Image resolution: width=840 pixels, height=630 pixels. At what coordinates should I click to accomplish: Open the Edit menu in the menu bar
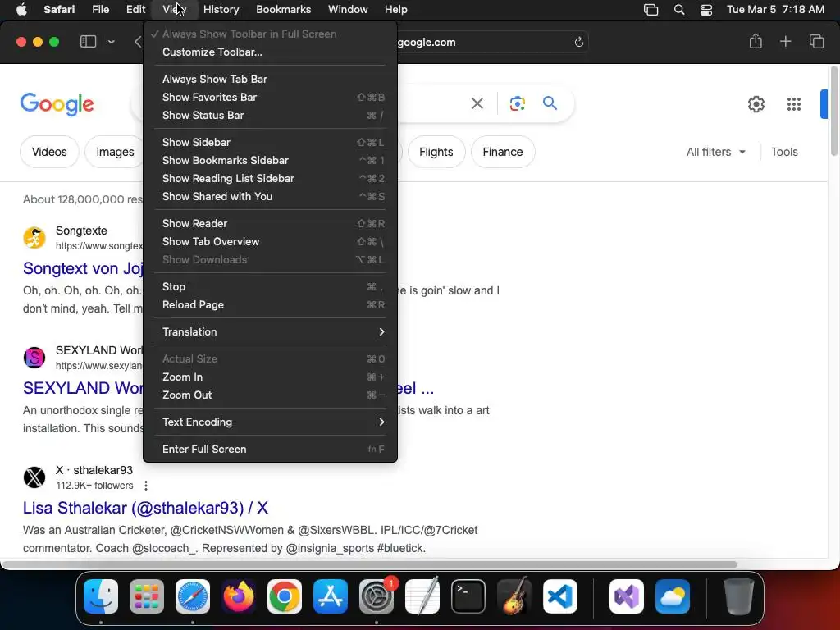135,9
